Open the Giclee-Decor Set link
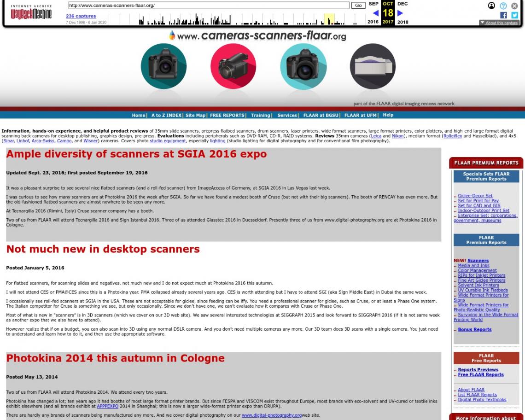This screenshot has width=525, height=420. pyautogui.click(x=475, y=196)
